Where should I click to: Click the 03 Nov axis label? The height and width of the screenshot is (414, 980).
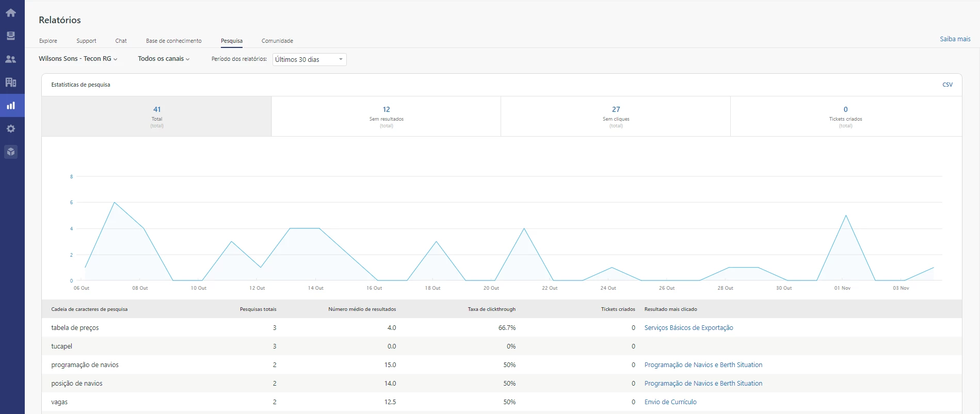click(901, 288)
